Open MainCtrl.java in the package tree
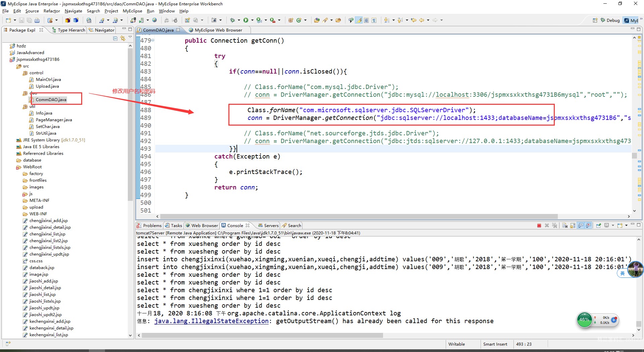The image size is (644, 352). pos(48,80)
